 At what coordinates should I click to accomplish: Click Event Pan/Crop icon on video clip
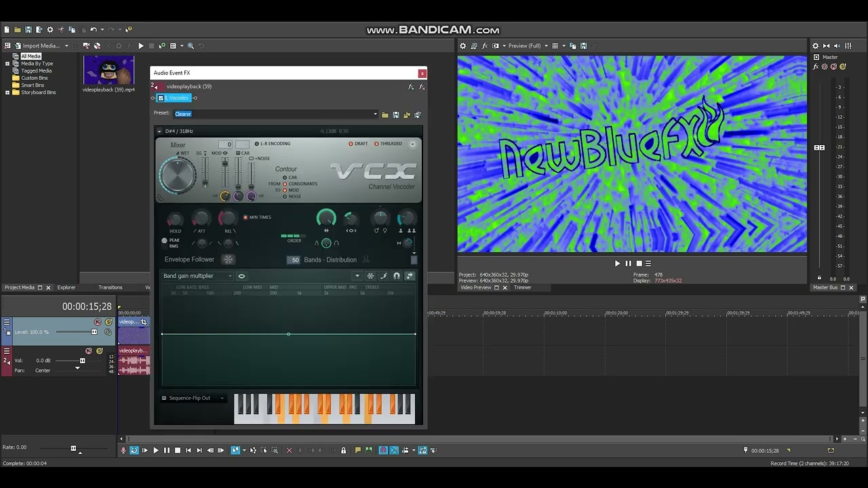144,322
